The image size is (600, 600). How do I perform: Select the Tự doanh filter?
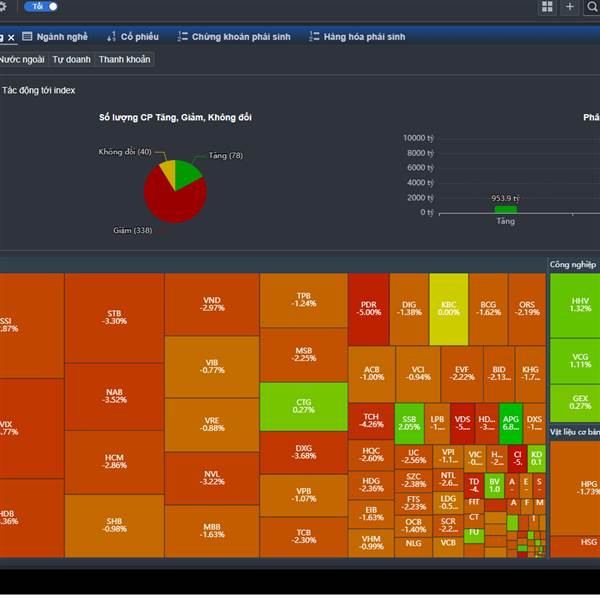72,59
